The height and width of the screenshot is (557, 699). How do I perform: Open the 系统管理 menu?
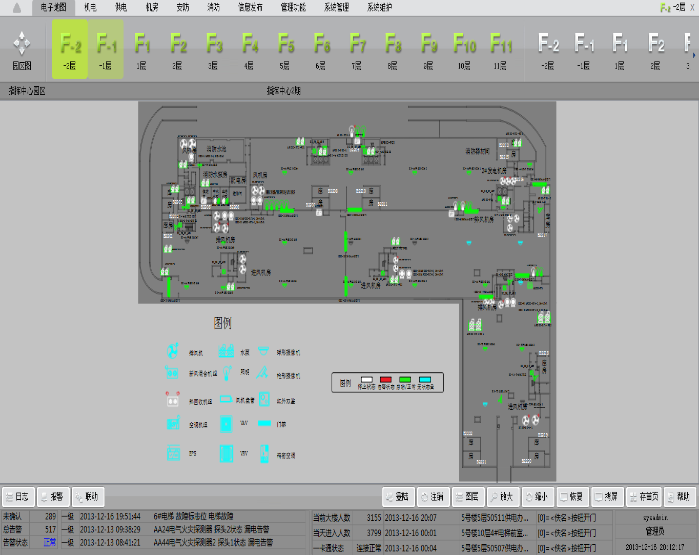pos(336,8)
